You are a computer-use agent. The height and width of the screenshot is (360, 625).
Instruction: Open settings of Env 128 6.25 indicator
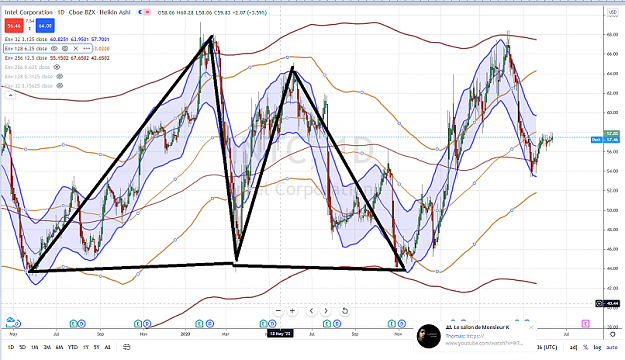click(x=65, y=48)
